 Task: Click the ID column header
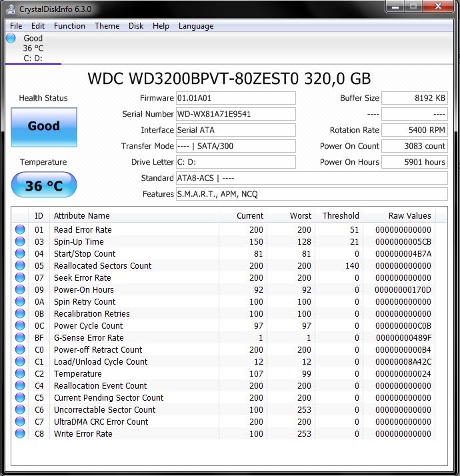[x=39, y=216]
